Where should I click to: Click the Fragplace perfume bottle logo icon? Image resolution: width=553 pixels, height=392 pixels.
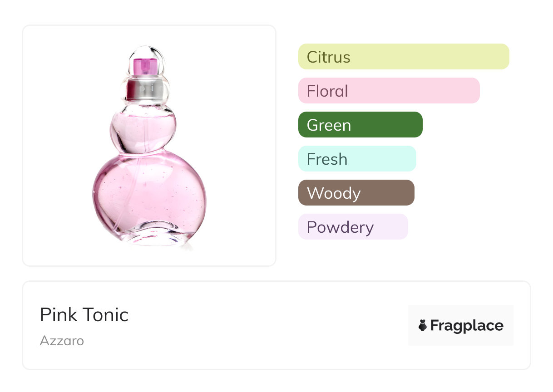423,325
